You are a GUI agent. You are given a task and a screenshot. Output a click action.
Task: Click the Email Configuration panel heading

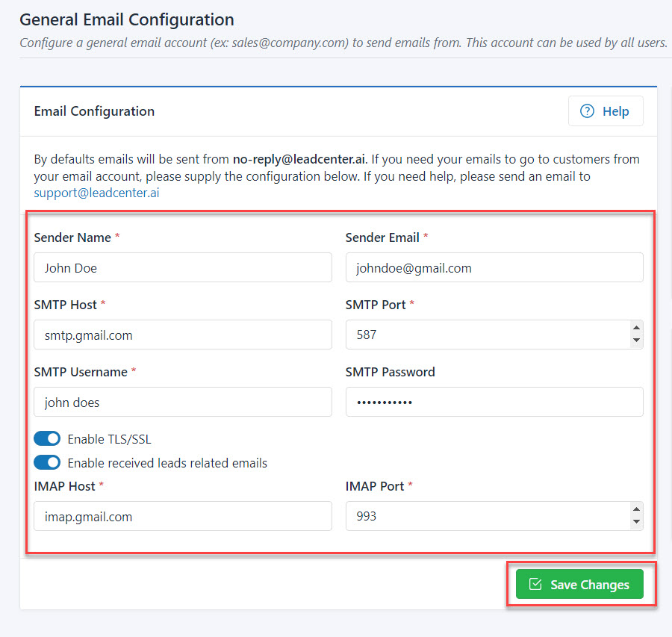(94, 111)
